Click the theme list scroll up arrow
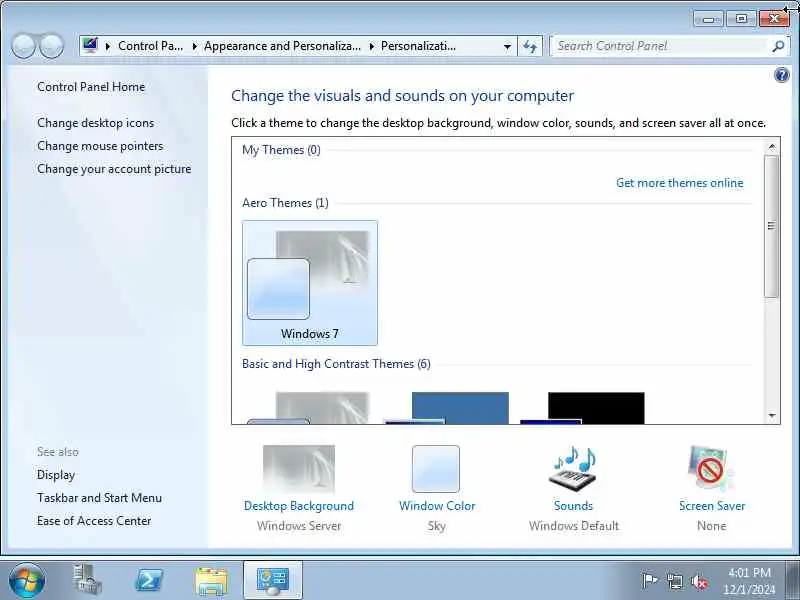Viewport: 800px width, 600px height. pyautogui.click(x=771, y=147)
